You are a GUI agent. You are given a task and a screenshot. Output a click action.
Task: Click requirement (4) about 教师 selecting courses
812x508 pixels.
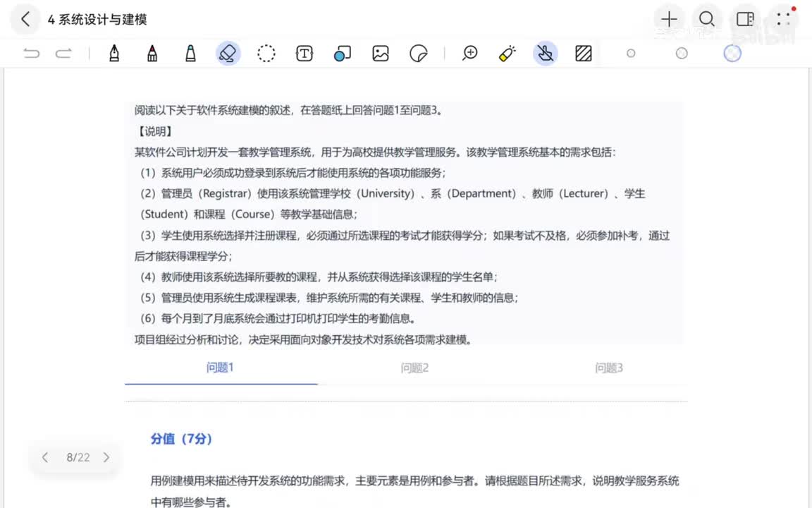(x=319, y=277)
